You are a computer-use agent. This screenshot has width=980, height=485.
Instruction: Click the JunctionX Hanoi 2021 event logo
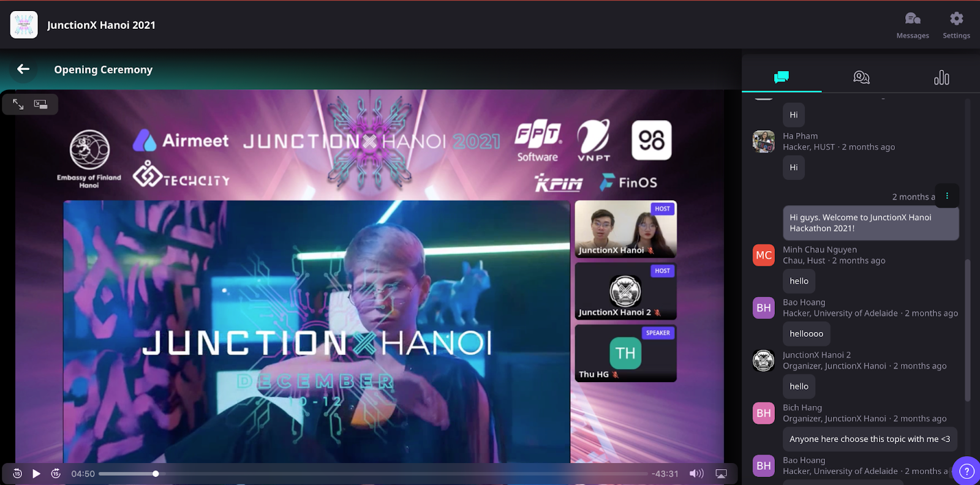[24, 25]
